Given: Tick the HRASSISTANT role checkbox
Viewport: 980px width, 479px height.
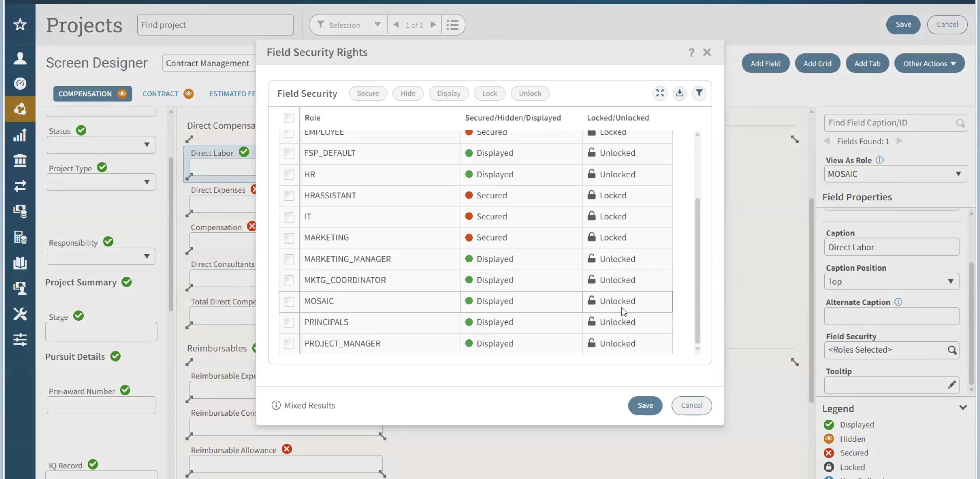Looking at the screenshot, I should [289, 196].
